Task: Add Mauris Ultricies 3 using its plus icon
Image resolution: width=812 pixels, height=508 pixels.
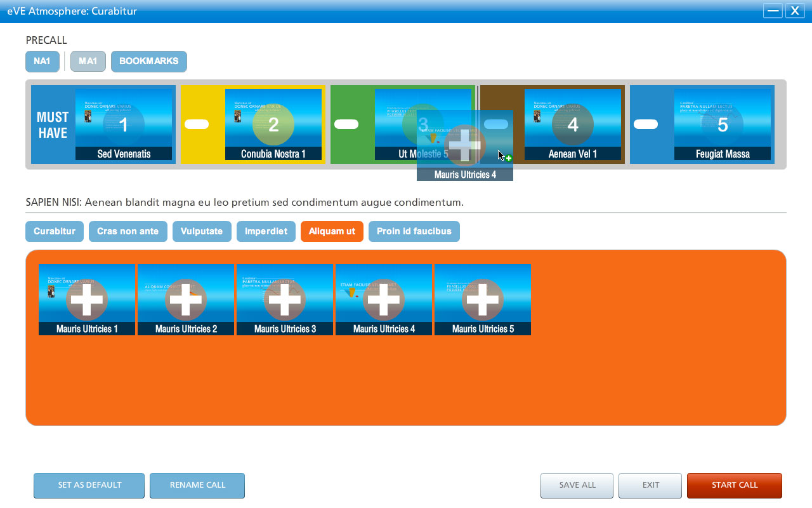Action: [285, 300]
